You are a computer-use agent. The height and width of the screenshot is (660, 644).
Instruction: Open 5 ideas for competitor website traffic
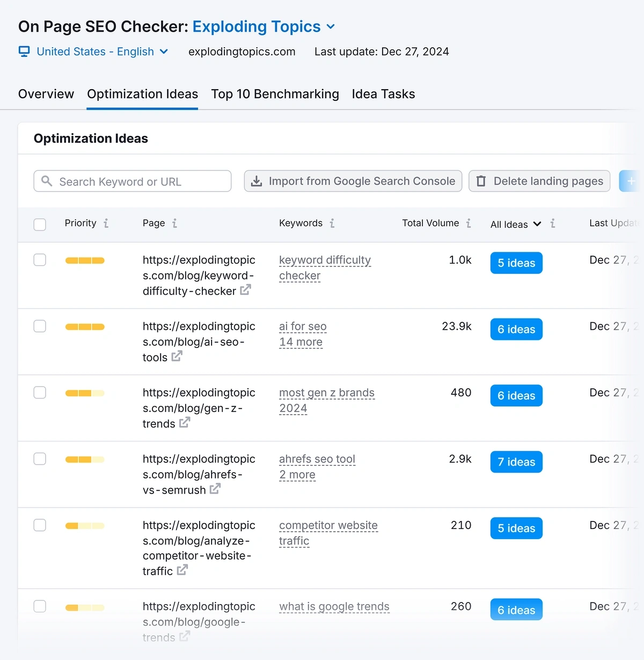(516, 528)
